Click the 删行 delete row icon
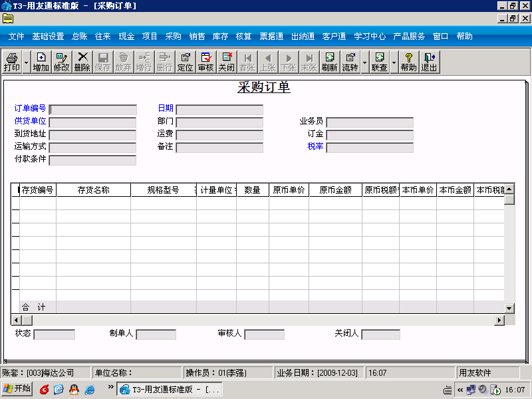532x399 pixels. tap(164, 62)
